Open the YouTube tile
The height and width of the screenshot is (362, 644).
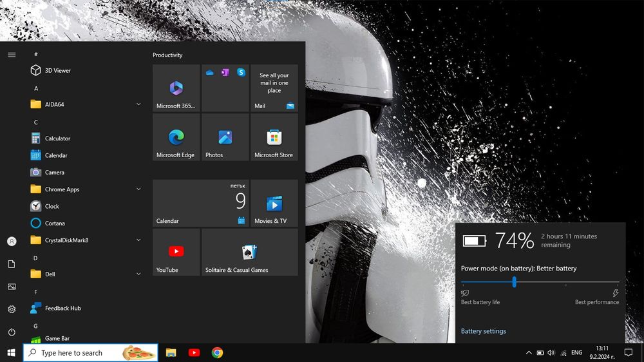(x=176, y=252)
